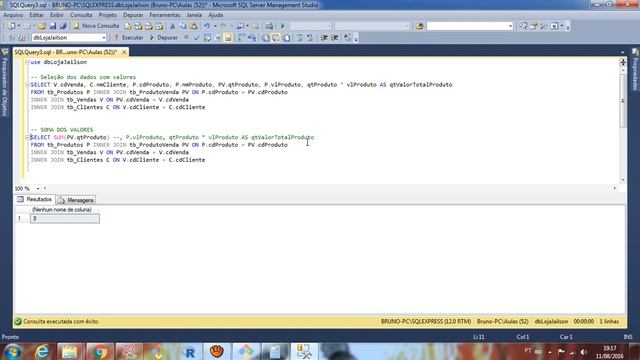The height and width of the screenshot is (360, 640).
Task: Open the second toolbar's options overflow arrow
Action: [356, 38]
